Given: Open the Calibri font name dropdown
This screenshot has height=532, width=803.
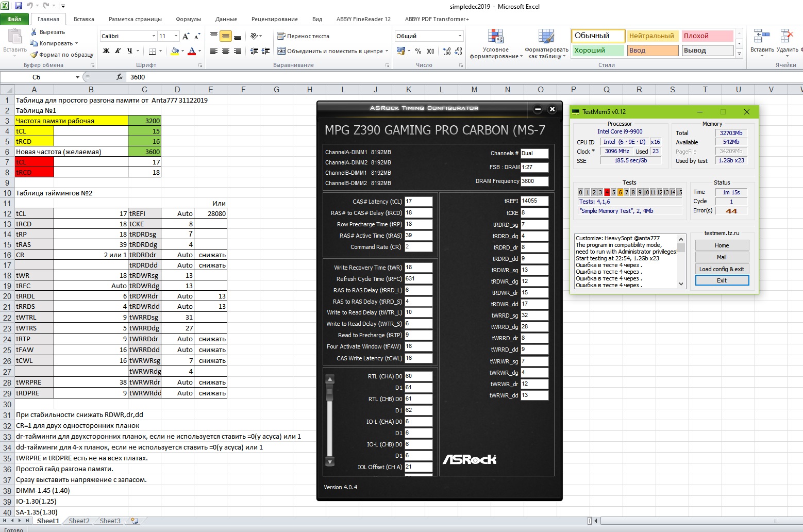Looking at the screenshot, I should (x=154, y=36).
